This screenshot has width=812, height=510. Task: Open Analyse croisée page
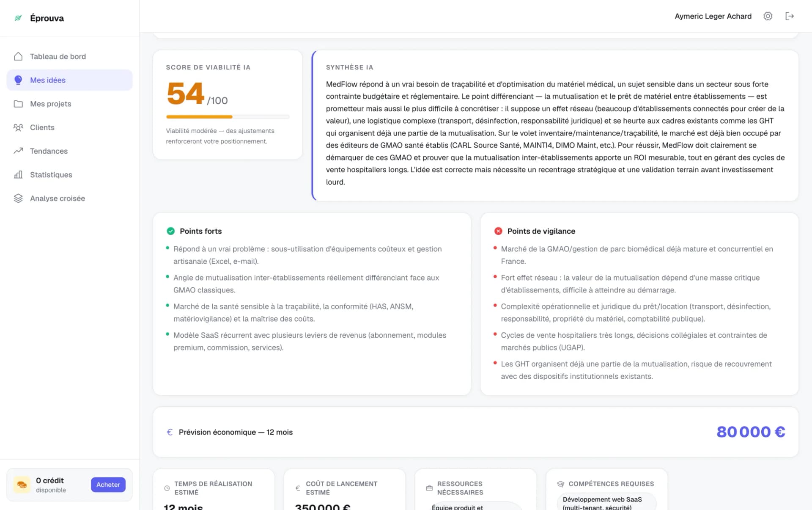coord(69,198)
